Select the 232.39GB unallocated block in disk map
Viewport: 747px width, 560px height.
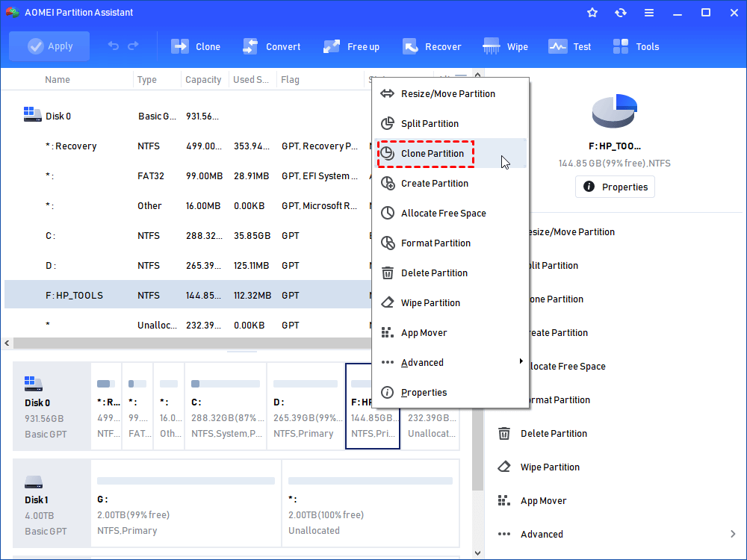tap(432, 429)
